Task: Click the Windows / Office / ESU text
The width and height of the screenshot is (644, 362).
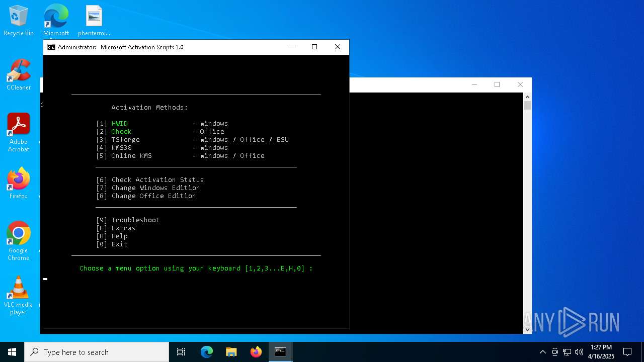Action: [x=245, y=139]
